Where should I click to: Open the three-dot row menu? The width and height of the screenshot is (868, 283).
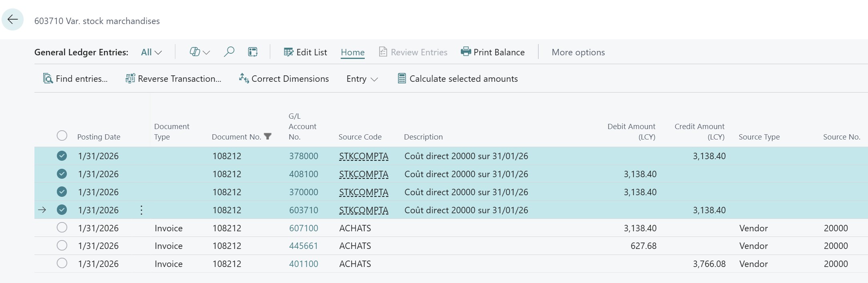click(141, 210)
